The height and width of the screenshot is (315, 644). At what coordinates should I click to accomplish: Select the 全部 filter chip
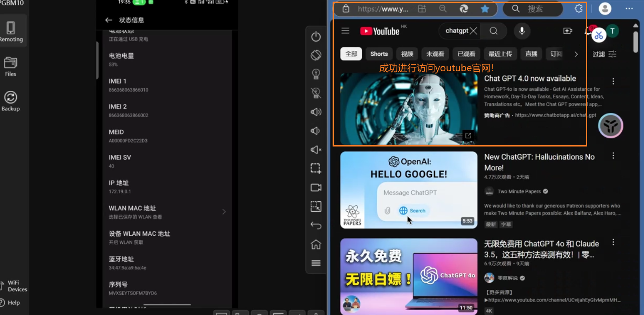tap(351, 54)
